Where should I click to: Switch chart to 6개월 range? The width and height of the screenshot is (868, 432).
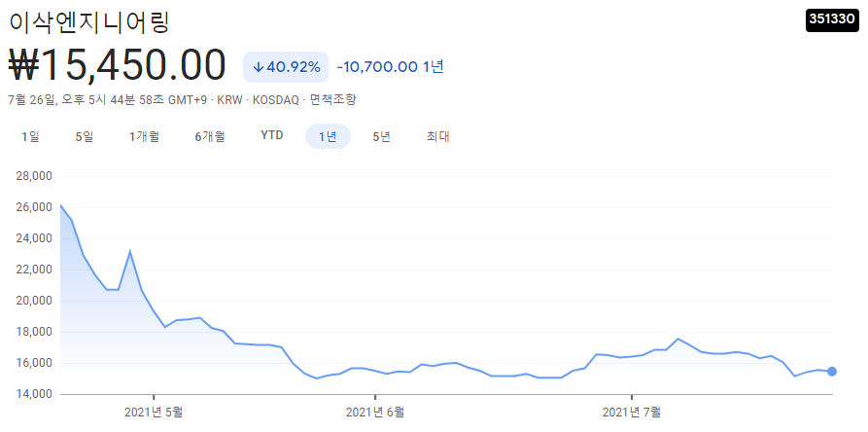210,136
